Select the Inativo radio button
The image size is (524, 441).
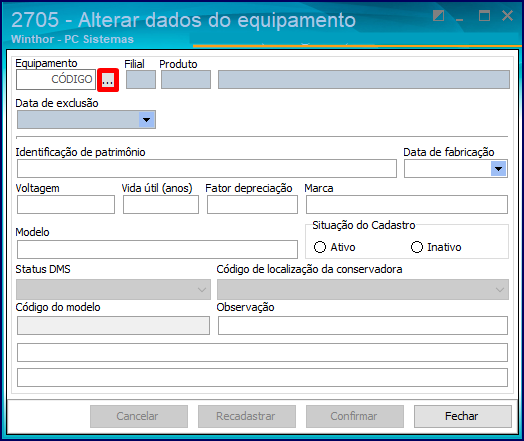point(417,247)
